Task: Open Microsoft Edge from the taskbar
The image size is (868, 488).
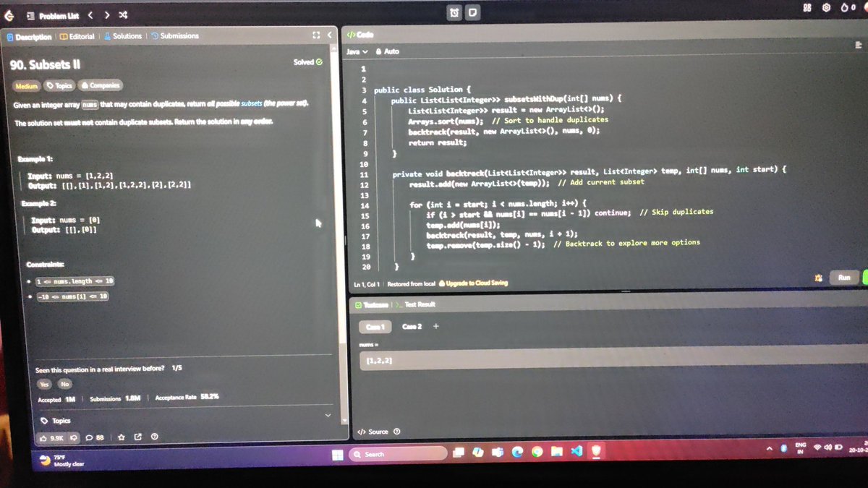Action: coord(518,451)
